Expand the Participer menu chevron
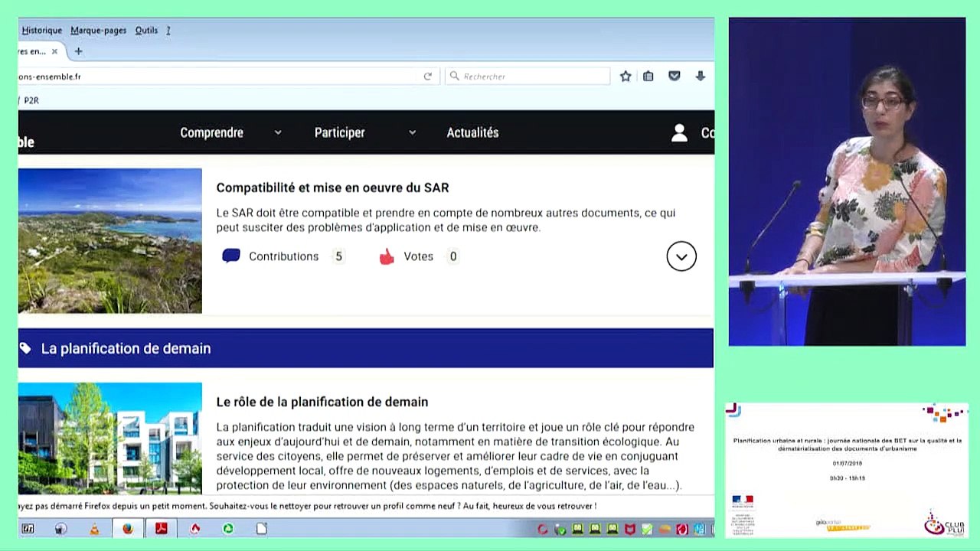Viewport: 980px width, 551px height. click(x=412, y=133)
